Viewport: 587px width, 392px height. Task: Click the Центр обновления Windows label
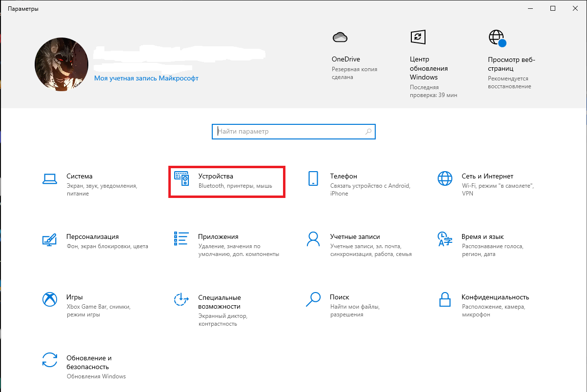[x=429, y=68]
